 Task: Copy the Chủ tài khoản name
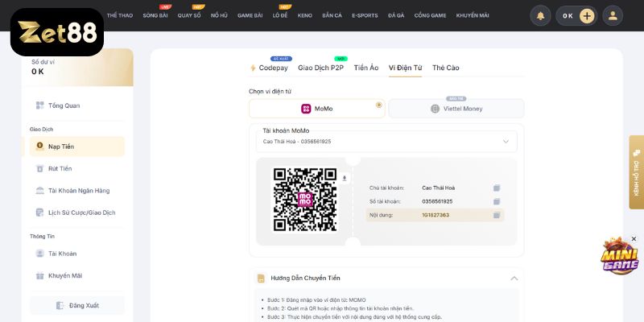pyautogui.click(x=497, y=188)
